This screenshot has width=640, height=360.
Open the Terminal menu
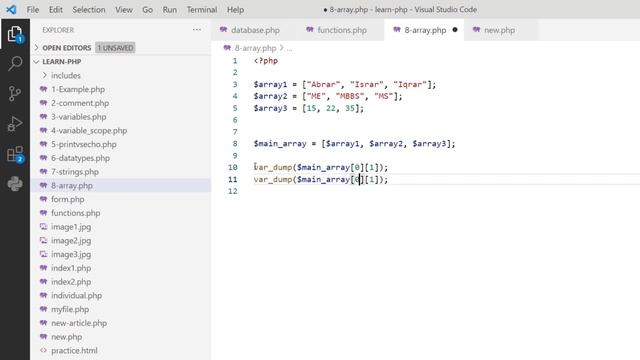point(202,9)
